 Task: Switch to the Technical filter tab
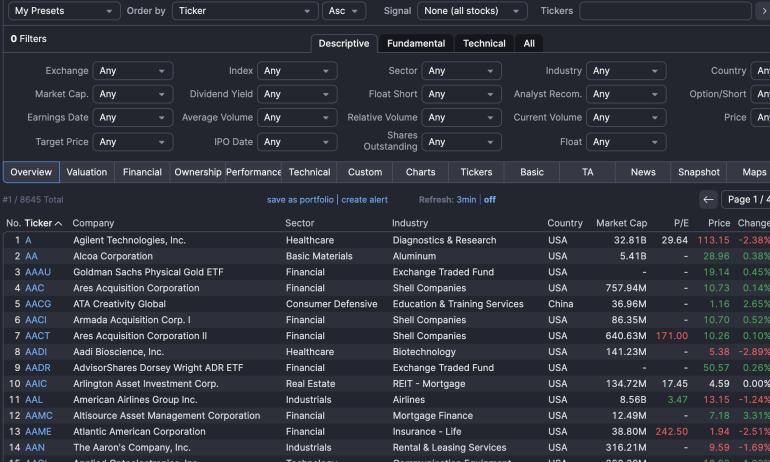pos(484,43)
